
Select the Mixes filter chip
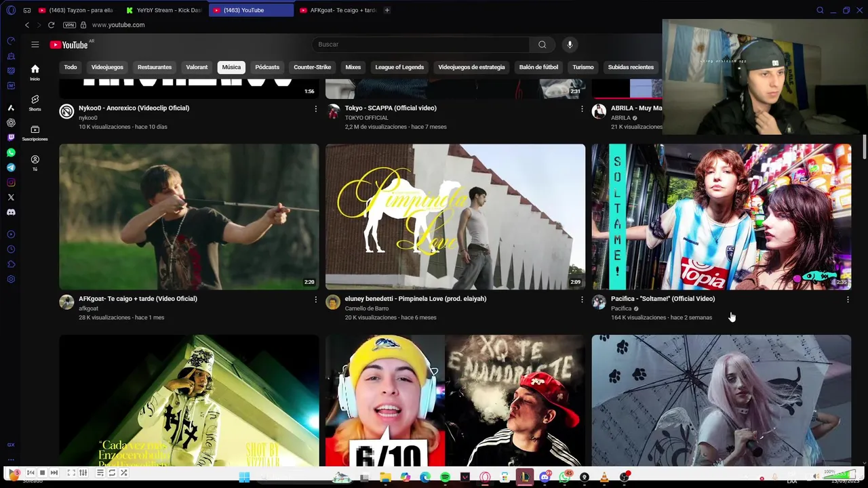353,67
